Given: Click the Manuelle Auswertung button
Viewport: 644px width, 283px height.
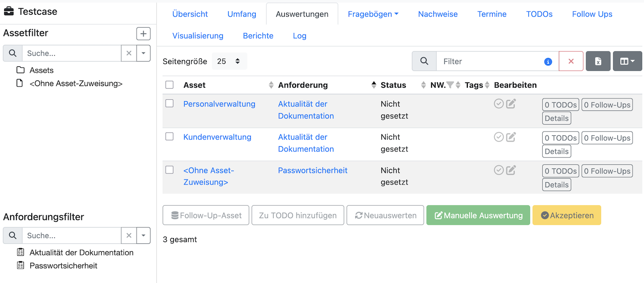Looking at the screenshot, I should pos(478,215).
